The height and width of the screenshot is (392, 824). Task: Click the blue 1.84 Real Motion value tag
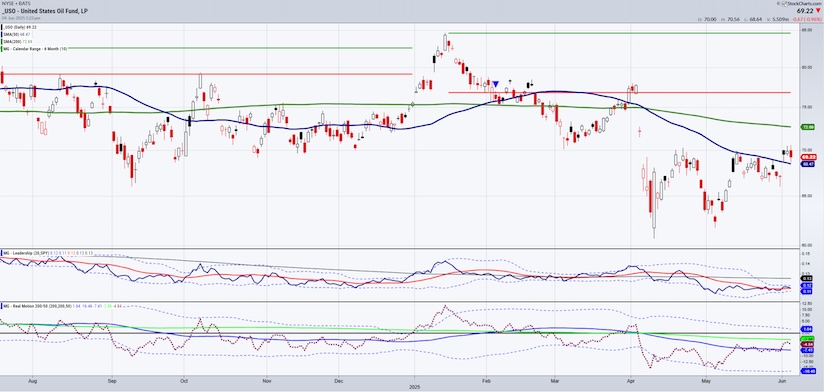point(808,329)
